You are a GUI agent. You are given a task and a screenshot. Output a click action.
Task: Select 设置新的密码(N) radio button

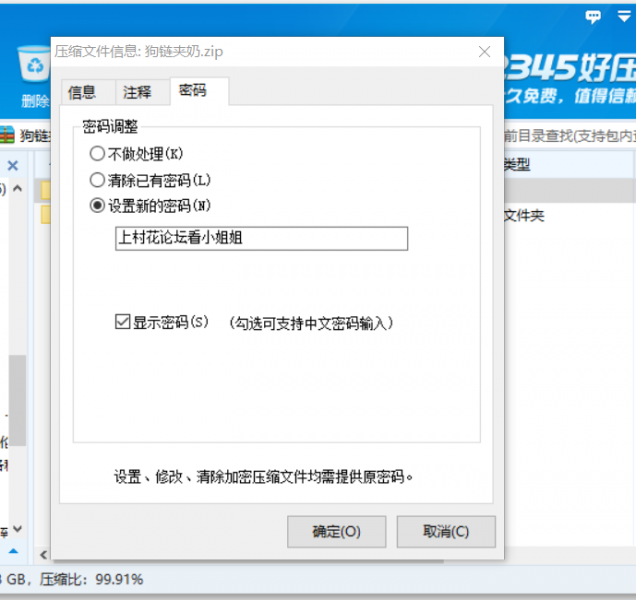click(x=97, y=206)
